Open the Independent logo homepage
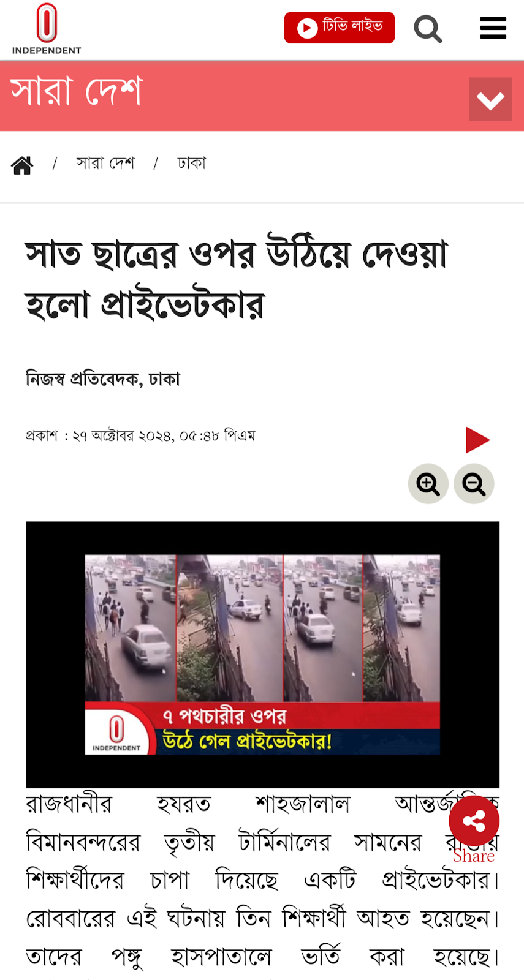 pos(47,29)
